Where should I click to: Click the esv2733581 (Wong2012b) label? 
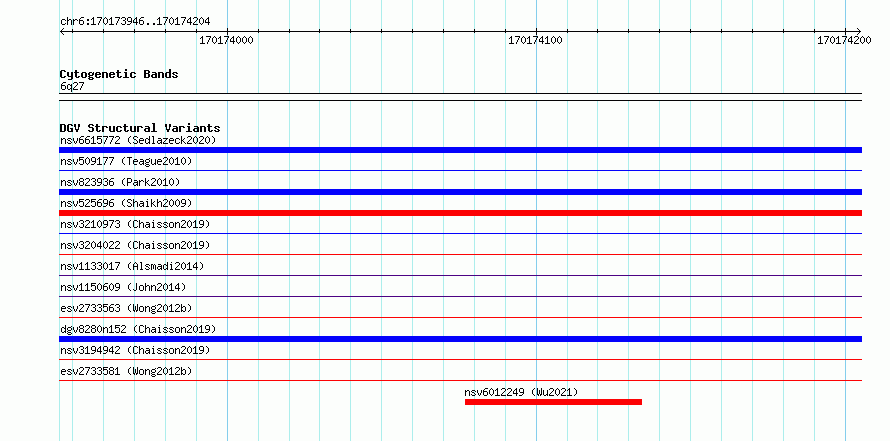pos(126,371)
